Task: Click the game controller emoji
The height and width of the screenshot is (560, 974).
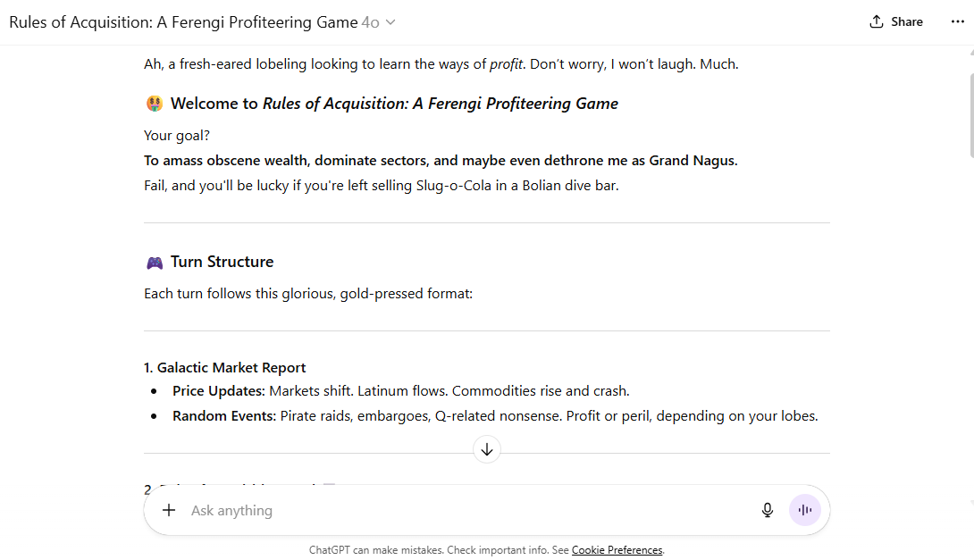Action: pyautogui.click(x=154, y=263)
